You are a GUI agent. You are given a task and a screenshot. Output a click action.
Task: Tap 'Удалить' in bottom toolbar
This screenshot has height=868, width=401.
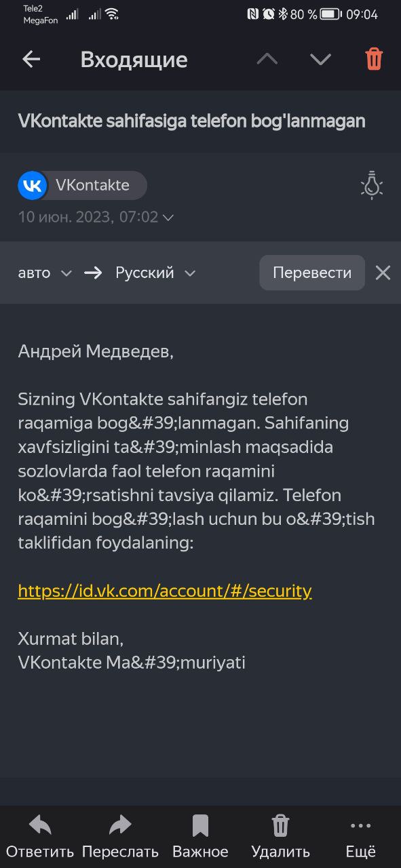point(280,837)
